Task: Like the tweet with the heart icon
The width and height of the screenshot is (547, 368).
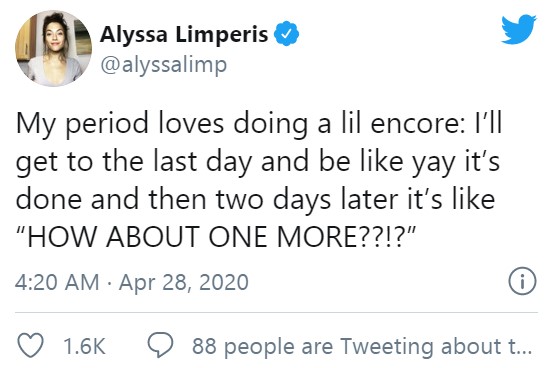Action: click(30, 345)
